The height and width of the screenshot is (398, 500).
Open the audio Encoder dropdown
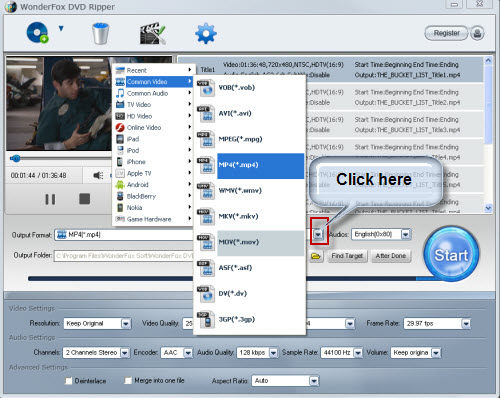pos(188,353)
